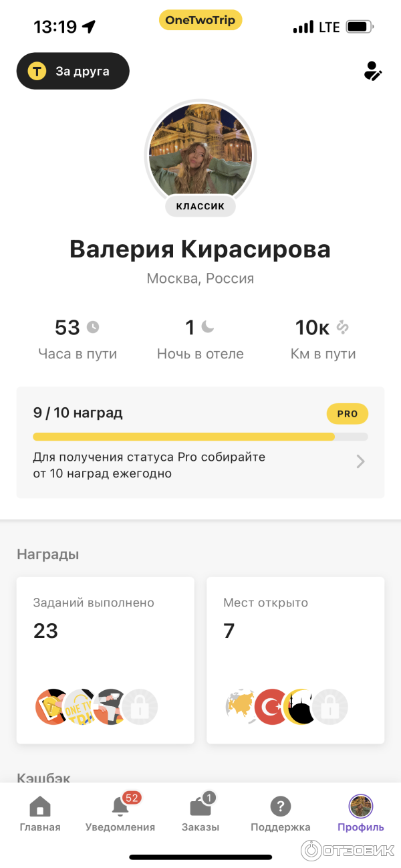The height and width of the screenshot is (868, 401).
Task: Open Заказы orders tab
Action: (x=200, y=813)
